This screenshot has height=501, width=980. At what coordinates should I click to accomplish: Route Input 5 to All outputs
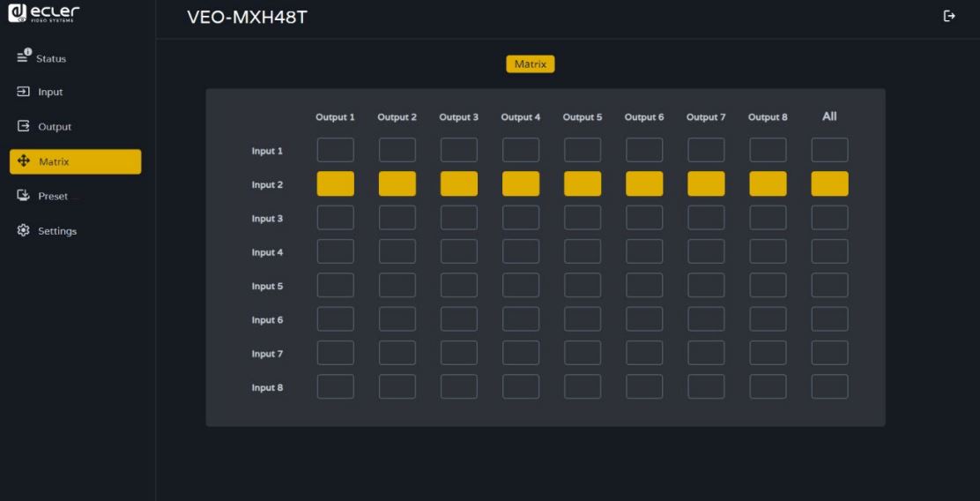click(x=830, y=285)
